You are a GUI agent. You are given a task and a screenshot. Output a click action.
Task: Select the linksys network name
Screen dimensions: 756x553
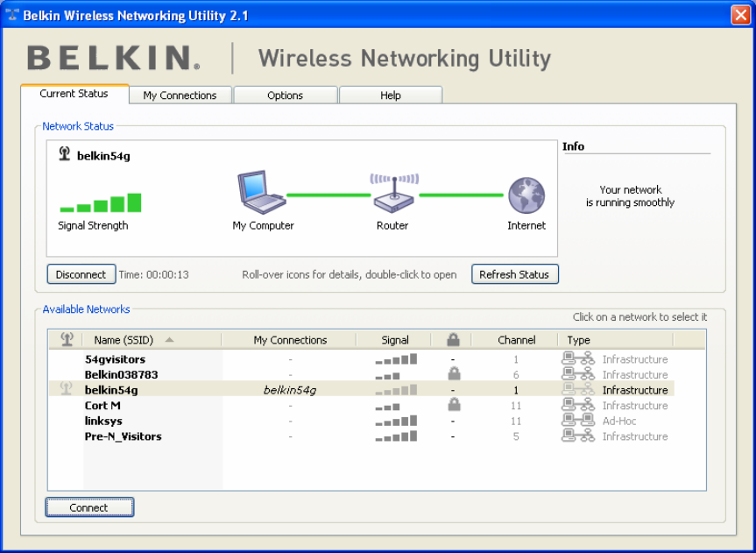click(103, 421)
